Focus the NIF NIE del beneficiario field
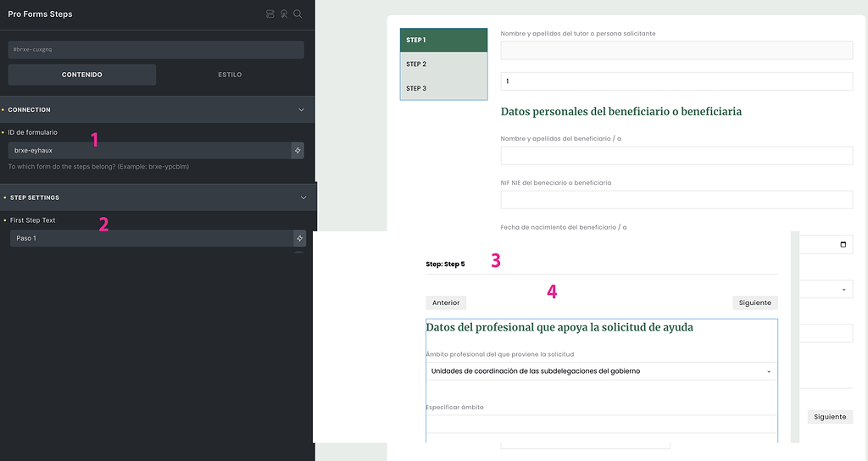The width and height of the screenshot is (868, 461). click(676, 200)
